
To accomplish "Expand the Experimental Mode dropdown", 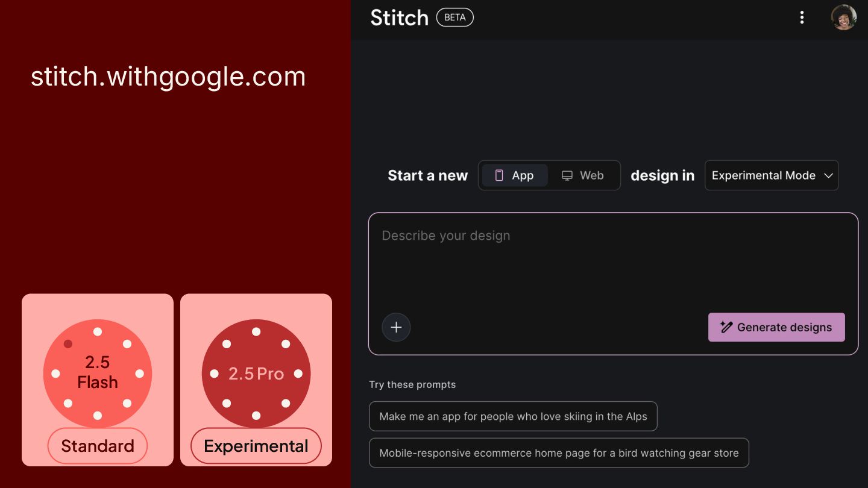I will [x=772, y=175].
